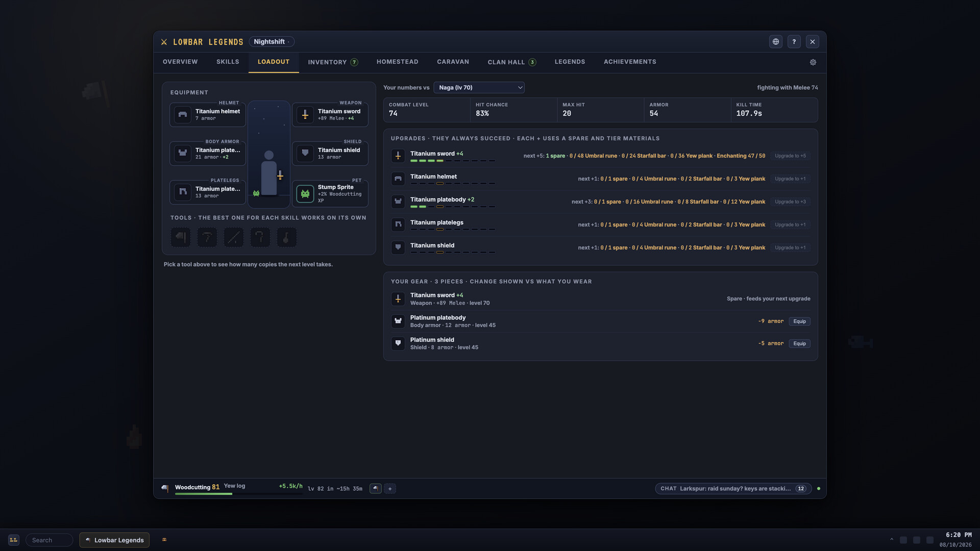Open the Nightshift profile selector
Viewport: 980px width, 551px height.
pos(272,42)
